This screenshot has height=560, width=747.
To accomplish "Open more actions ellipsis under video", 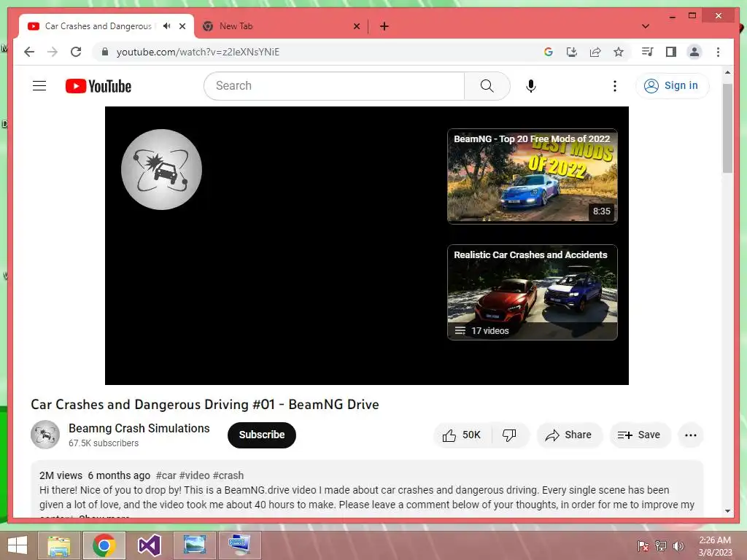I will 690,435.
